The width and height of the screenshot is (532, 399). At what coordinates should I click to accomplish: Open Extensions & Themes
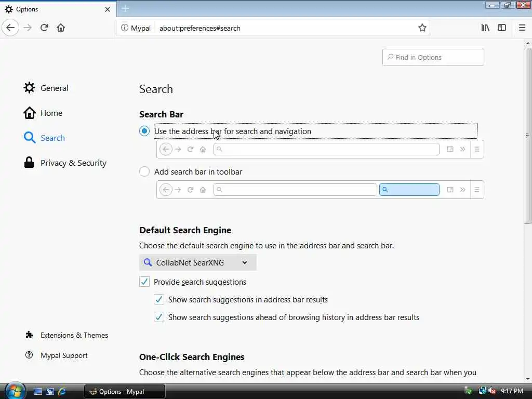pos(67,335)
